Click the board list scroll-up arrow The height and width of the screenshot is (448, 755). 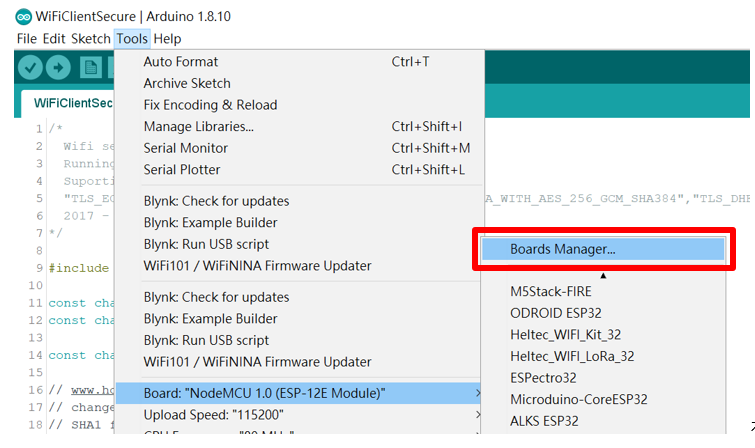[603, 276]
